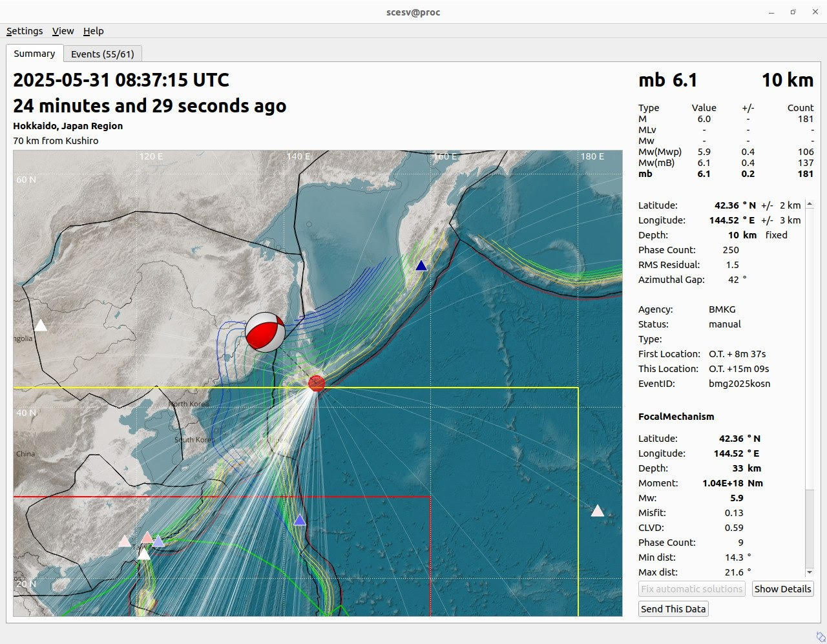This screenshot has width=827, height=644.
Task: Select the dark blue station triangle on Kamchatka
Action: [x=421, y=265]
